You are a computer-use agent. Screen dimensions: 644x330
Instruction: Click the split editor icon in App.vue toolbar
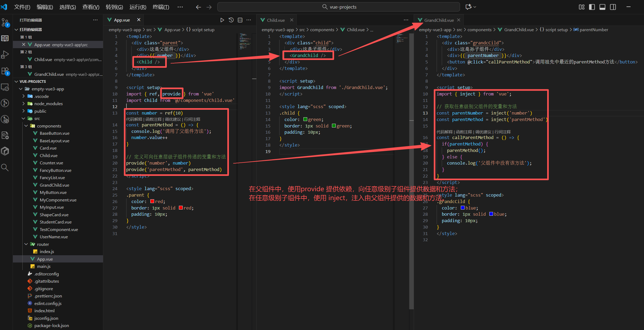tap(240, 20)
